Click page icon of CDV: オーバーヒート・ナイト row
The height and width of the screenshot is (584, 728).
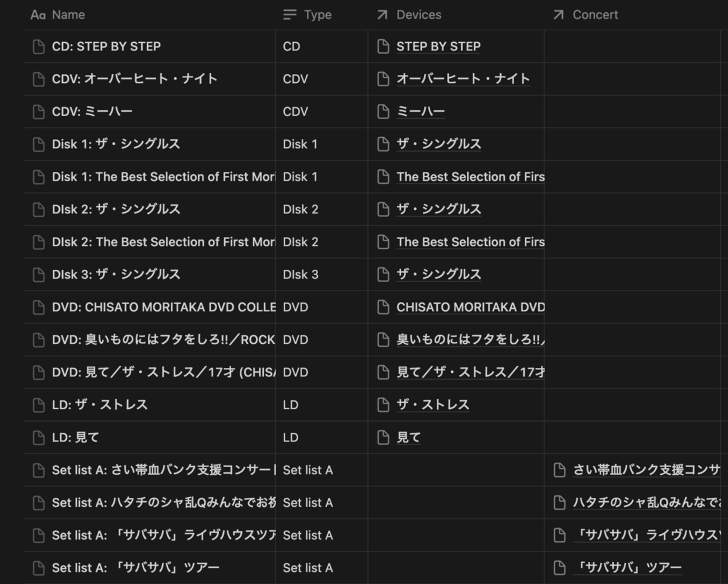point(39,79)
